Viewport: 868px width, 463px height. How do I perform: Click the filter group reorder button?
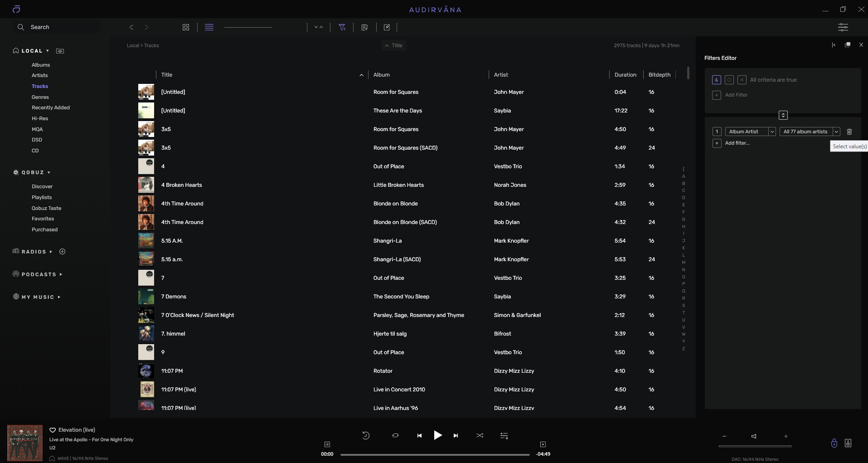[x=783, y=115]
